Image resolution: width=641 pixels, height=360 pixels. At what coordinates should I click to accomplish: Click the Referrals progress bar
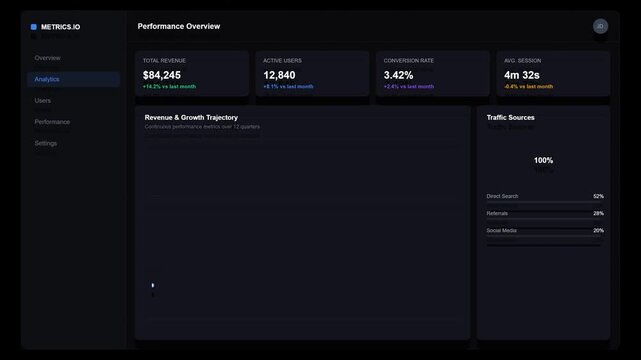543,219
